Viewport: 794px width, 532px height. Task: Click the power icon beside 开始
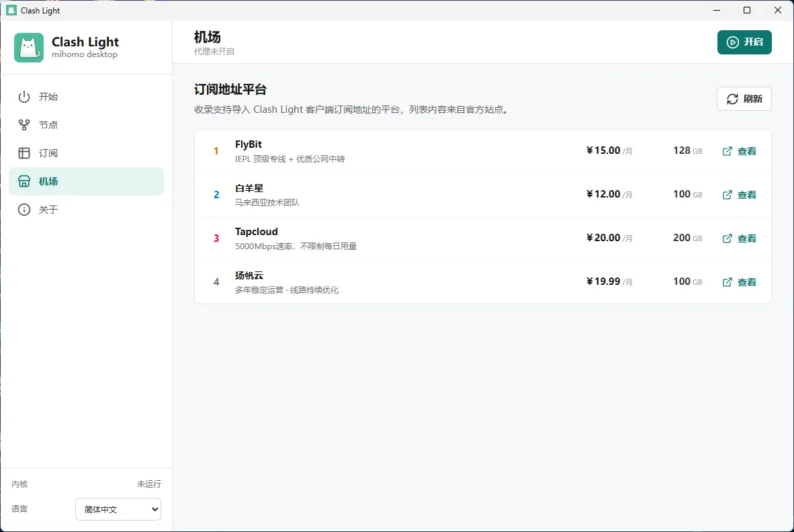(x=24, y=97)
